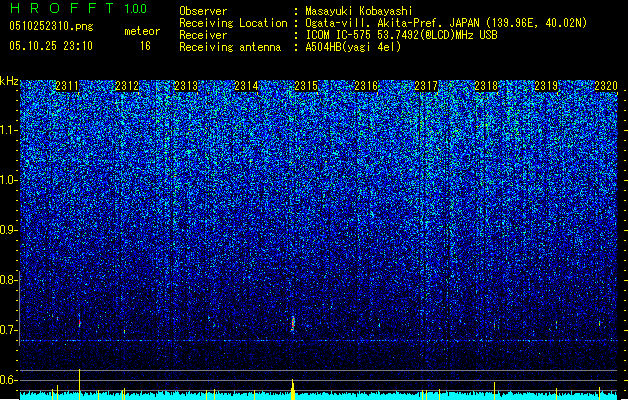Click the 0.9 kHz axis label
Image resolution: width=629 pixels, height=400 pixels.
click(9, 230)
